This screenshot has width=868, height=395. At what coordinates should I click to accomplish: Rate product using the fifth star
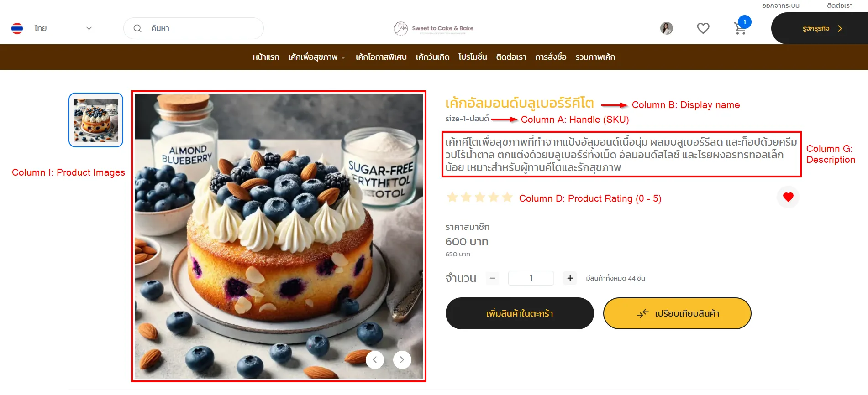click(507, 197)
